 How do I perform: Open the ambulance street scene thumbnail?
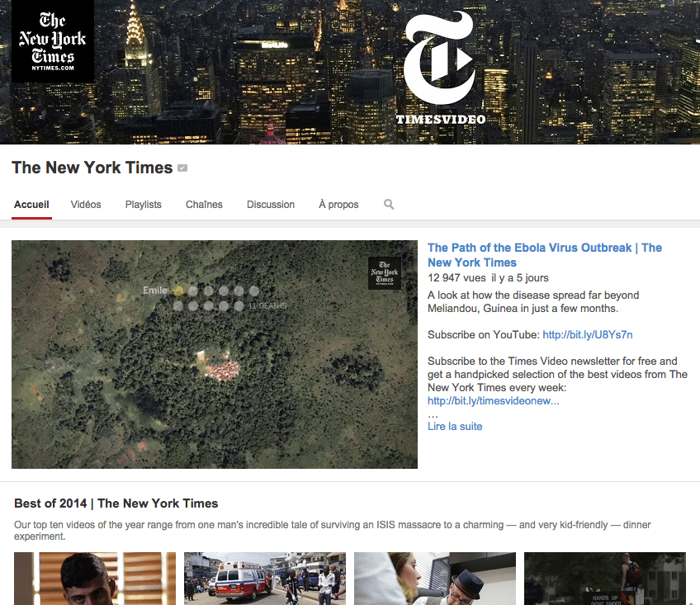pos(265,579)
